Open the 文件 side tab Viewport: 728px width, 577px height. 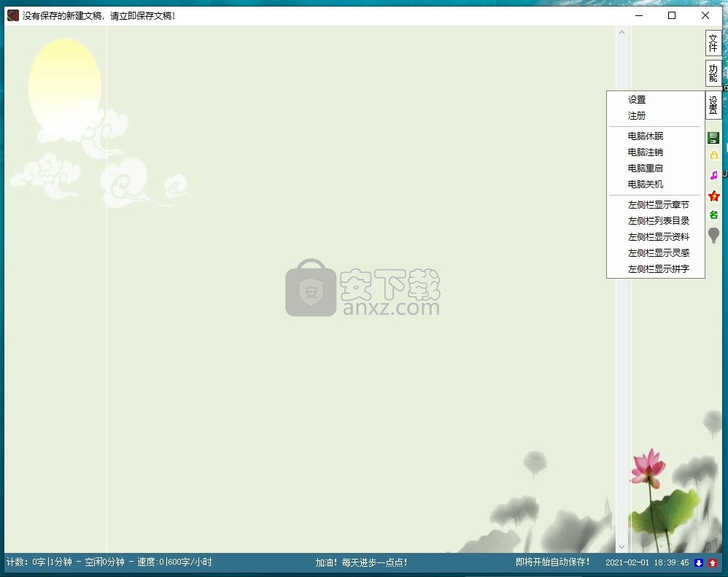pos(713,43)
